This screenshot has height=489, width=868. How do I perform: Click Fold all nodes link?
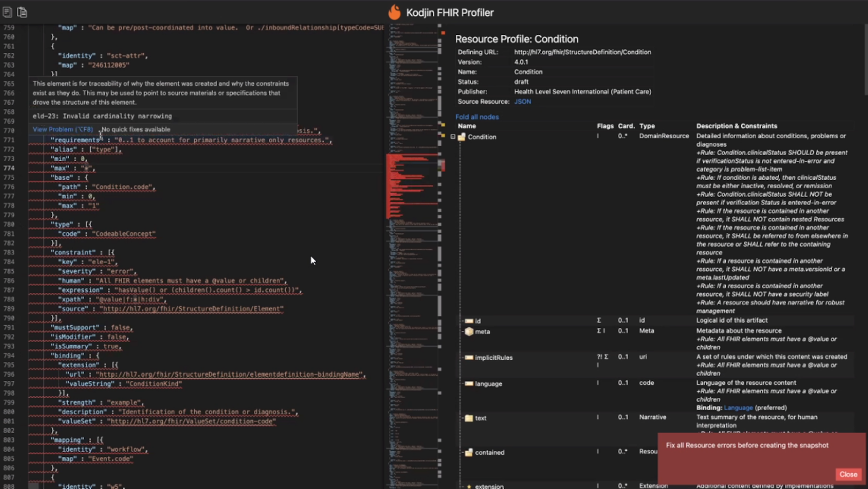point(477,117)
